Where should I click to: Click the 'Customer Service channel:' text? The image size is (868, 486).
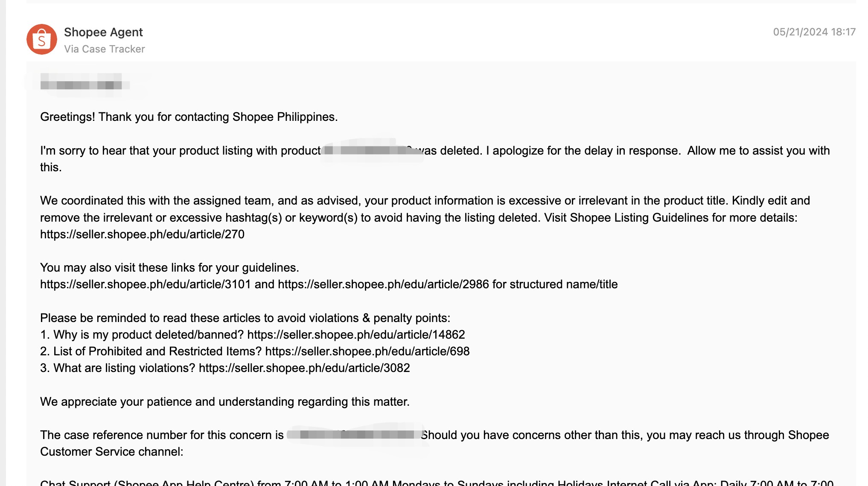coord(112,452)
